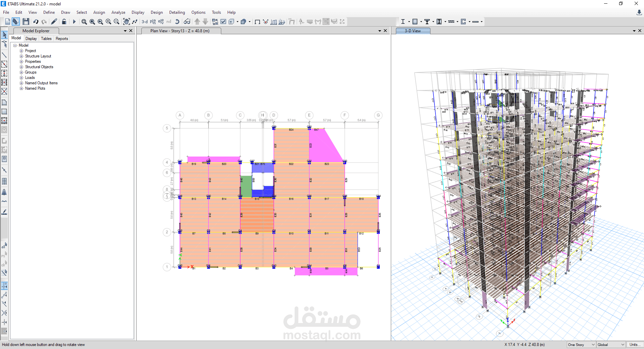The width and height of the screenshot is (644, 349).
Task: Click the New Model icon
Action: pos(8,21)
